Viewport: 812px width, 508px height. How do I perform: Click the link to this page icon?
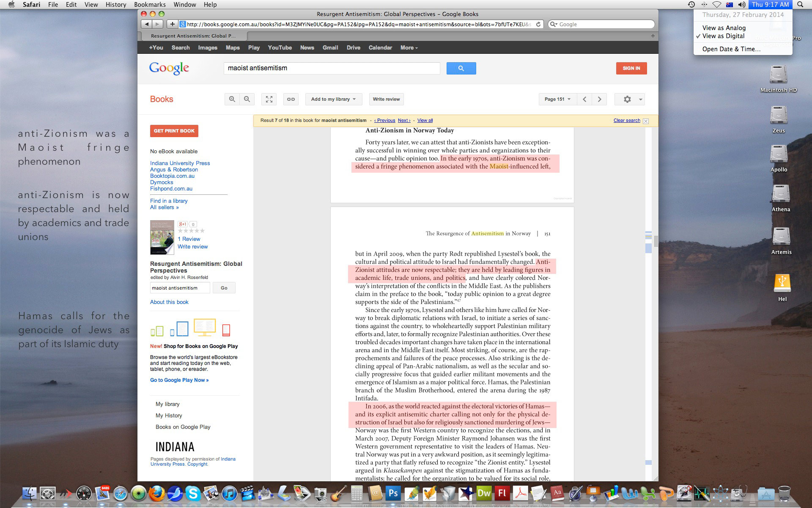pyautogui.click(x=291, y=99)
